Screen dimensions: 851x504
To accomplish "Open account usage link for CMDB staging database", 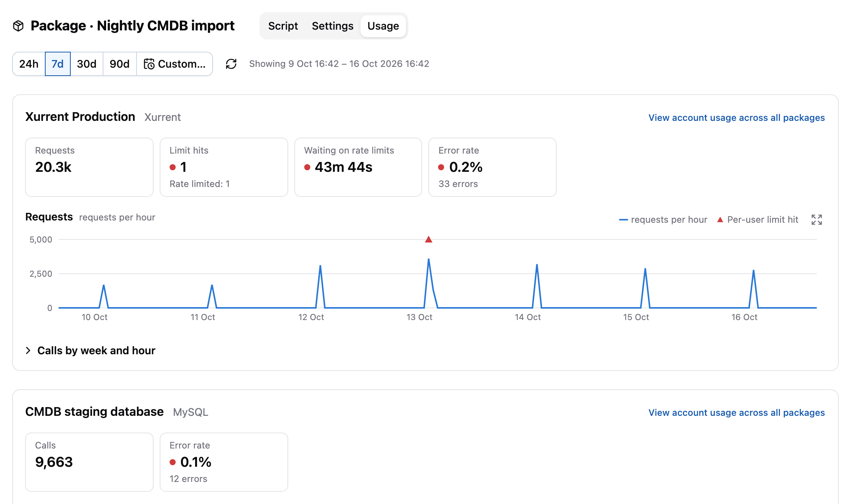I will 737,413.
